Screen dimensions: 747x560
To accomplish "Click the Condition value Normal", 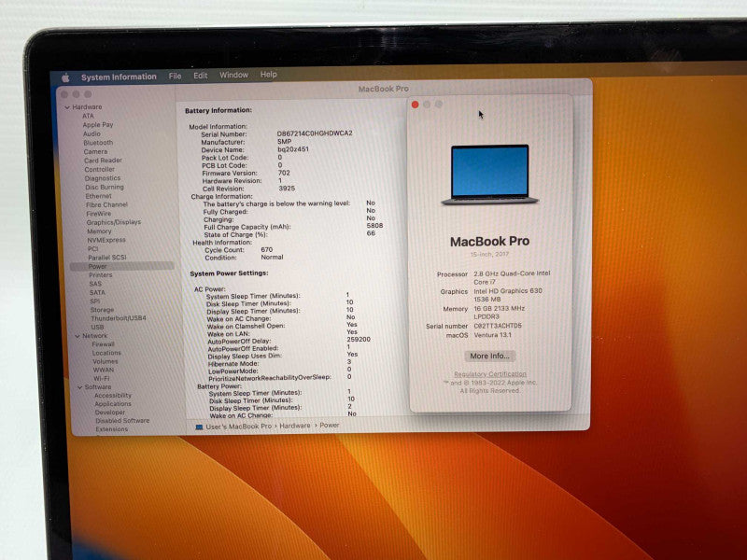I will (x=272, y=258).
